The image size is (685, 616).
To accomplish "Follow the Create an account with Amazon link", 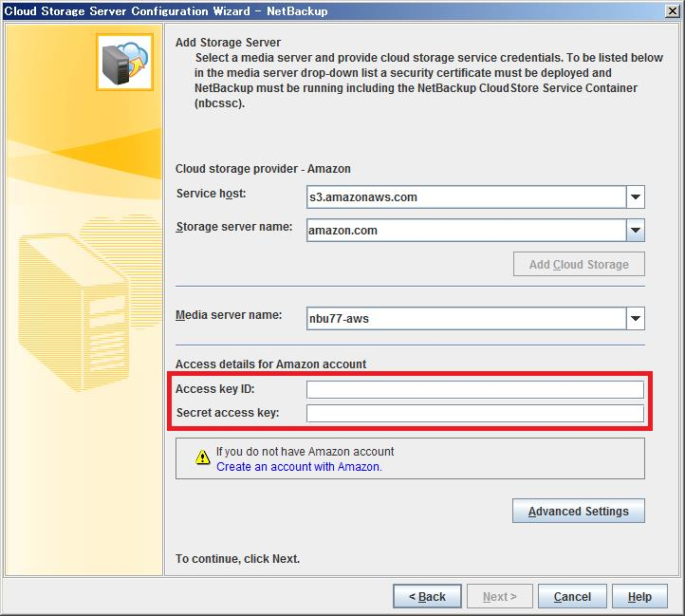I will 299,466.
